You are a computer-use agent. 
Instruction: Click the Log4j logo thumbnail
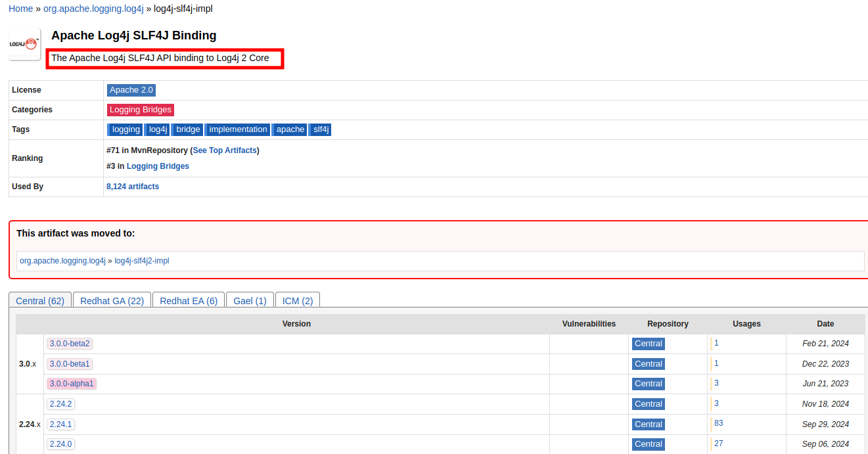(25, 44)
